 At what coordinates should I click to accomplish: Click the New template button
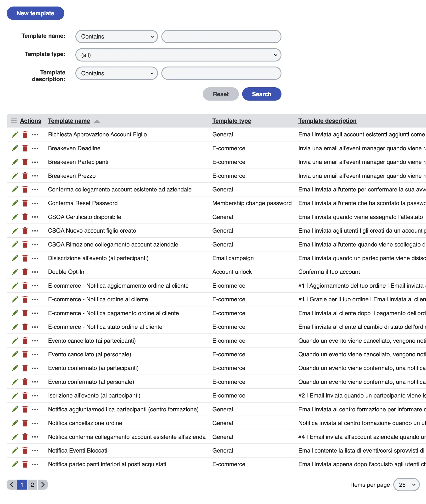(x=35, y=13)
